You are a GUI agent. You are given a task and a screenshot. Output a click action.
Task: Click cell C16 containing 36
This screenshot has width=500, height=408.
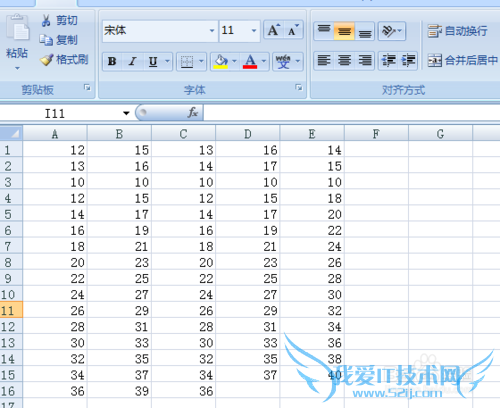pyautogui.click(x=183, y=391)
